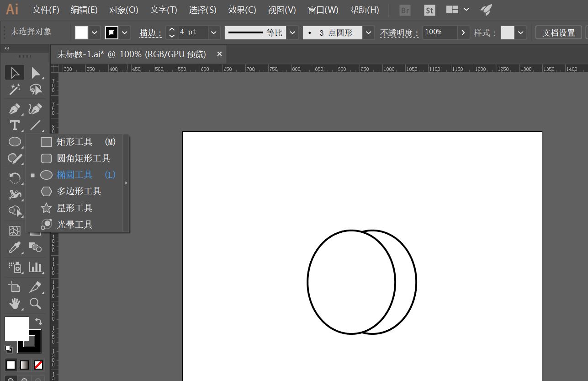Open the Stroke panel via 描边 link
Screen dimensions: 588x381
click(x=149, y=32)
